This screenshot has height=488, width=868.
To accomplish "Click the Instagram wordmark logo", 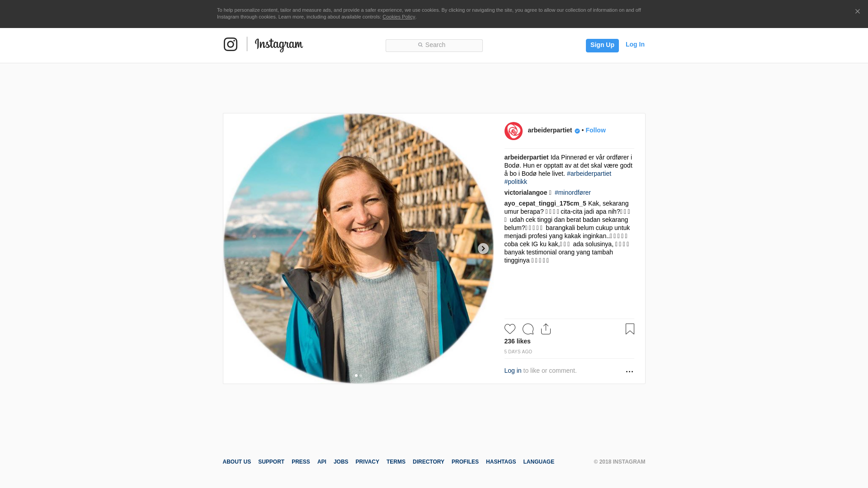I will (x=278, y=45).
